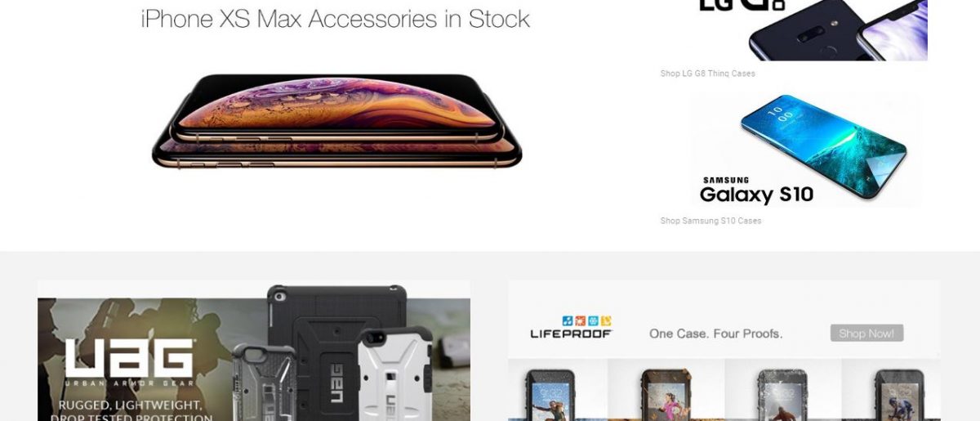Click the UAG Urban Armor Gear logo

coord(130,361)
